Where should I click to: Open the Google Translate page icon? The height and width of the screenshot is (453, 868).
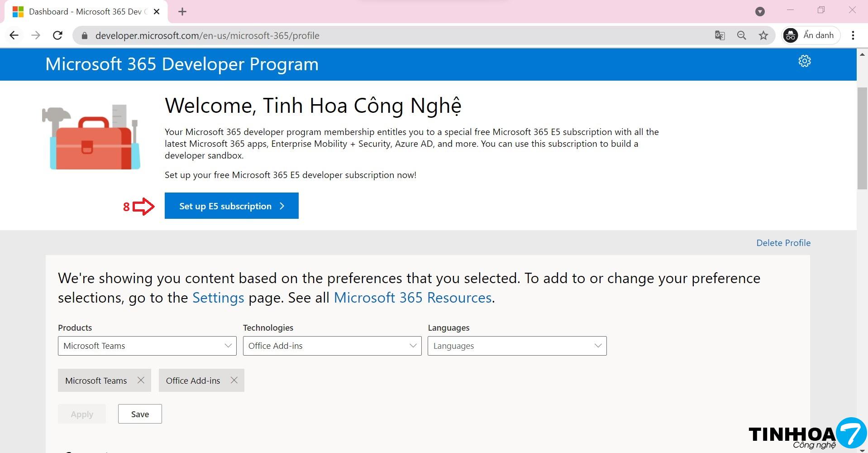(x=720, y=35)
